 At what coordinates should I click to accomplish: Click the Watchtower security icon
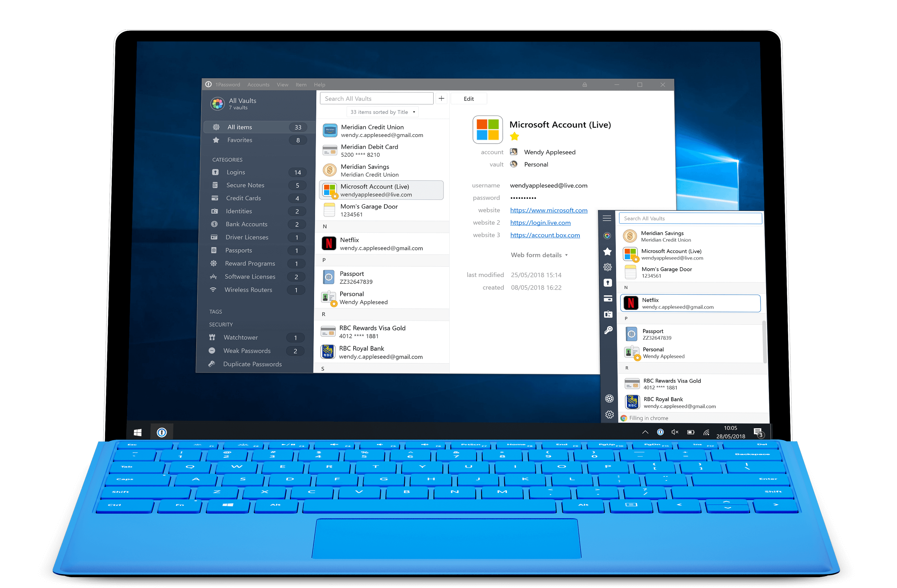[x=215, y=337]
